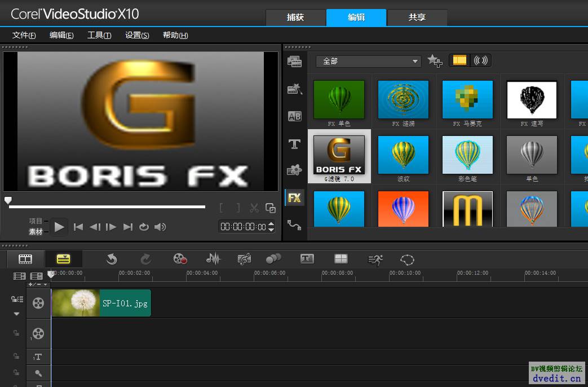Jump to the start of preview
The height and width of the screenshot is (387, 588).
coord(78,227)
